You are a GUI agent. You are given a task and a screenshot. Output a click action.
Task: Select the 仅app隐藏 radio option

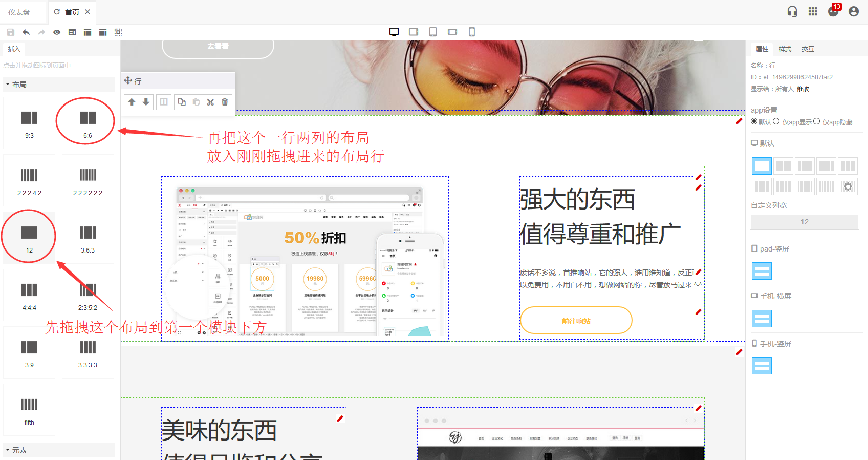[817, 121]
